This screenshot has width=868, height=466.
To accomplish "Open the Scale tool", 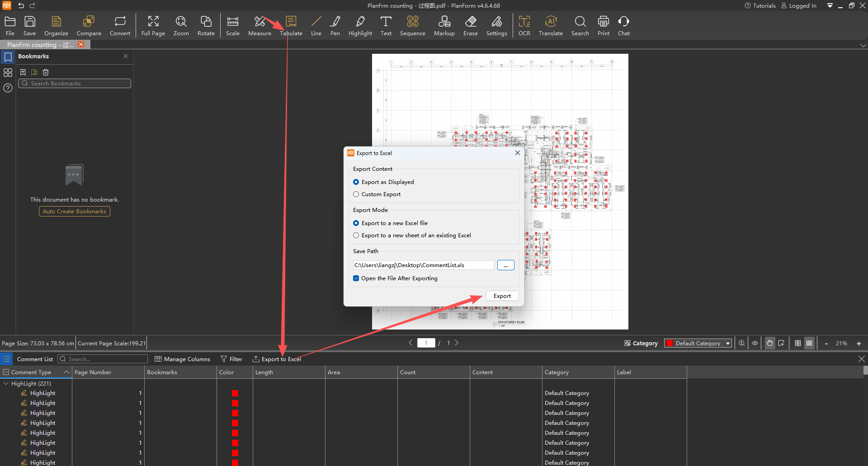I will tap(232, 26).
